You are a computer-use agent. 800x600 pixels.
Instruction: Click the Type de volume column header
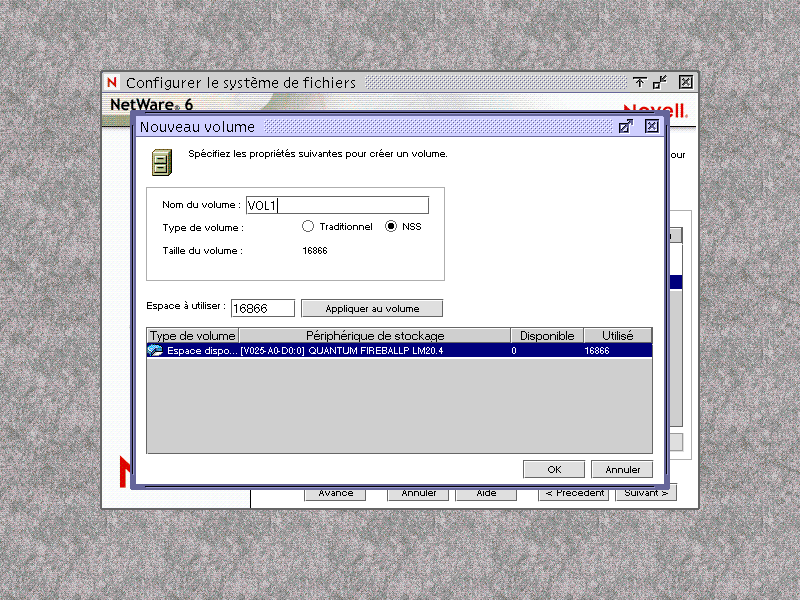[193, 336]
